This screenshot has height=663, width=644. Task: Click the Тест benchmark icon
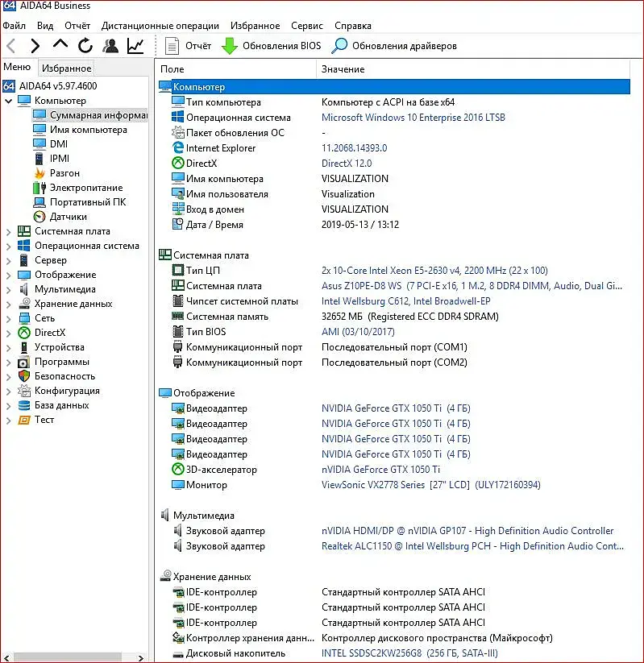click(x=24, y=420)
